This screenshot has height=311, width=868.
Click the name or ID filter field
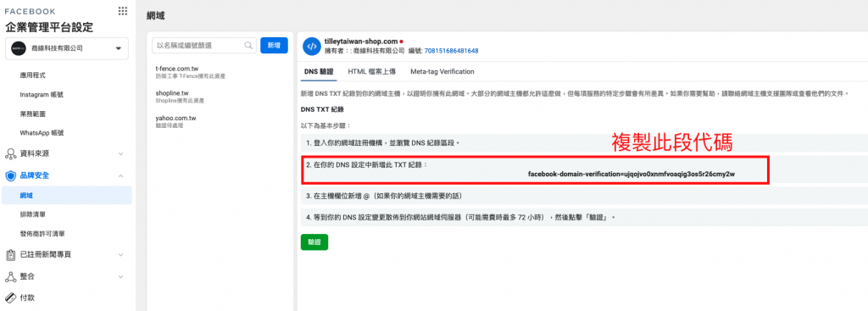point(204,46)
